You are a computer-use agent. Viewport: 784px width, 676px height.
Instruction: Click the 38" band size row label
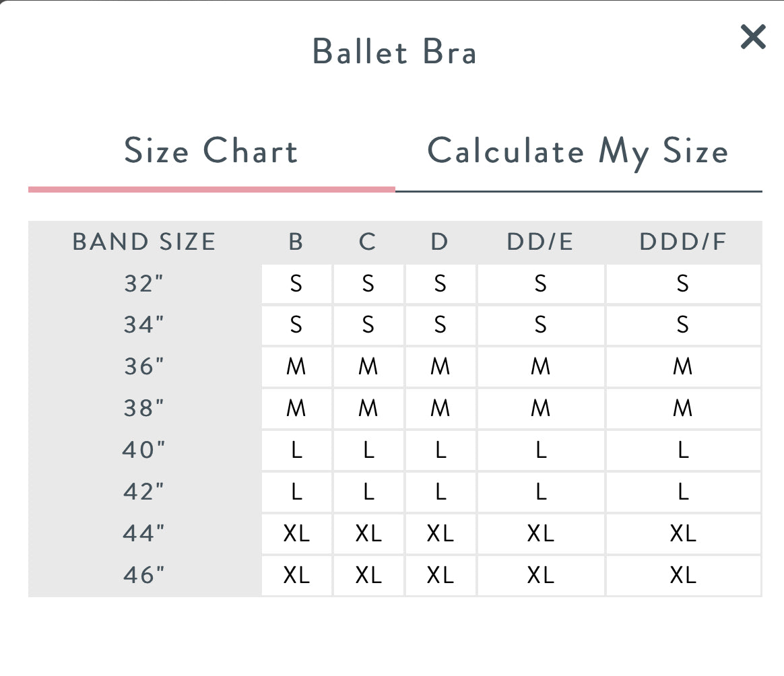pyautogui.click(x=144, y=409)
